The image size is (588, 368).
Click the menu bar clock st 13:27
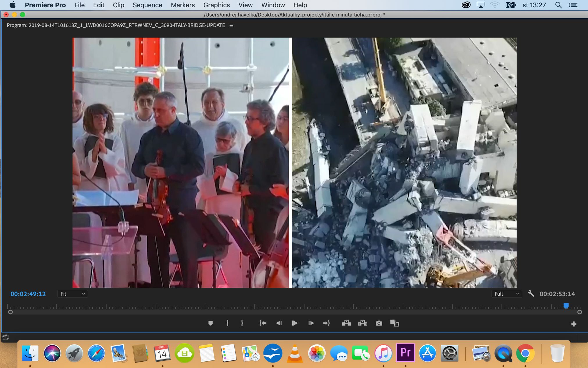[534, 5]
